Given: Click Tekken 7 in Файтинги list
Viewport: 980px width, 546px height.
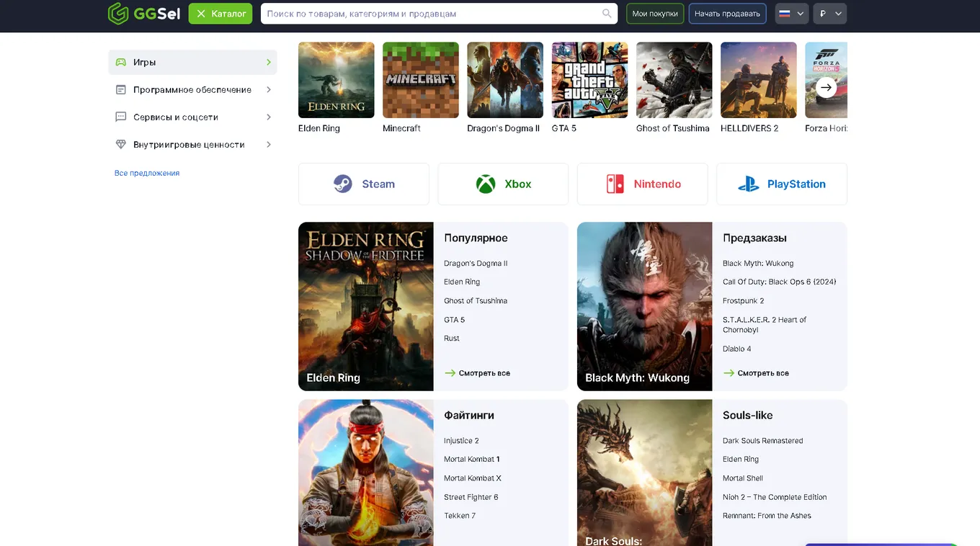Looking at the screenshot, I should 460,516.
